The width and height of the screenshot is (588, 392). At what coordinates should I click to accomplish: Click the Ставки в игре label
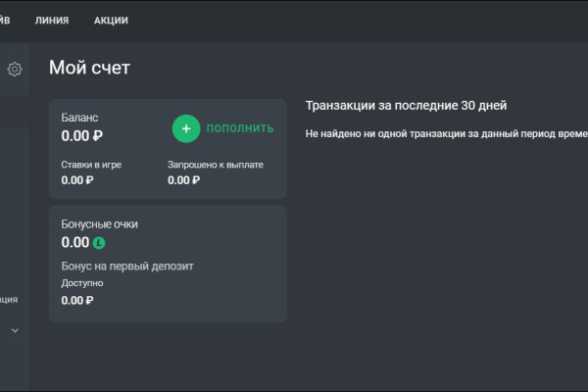[x=91, y=165]
